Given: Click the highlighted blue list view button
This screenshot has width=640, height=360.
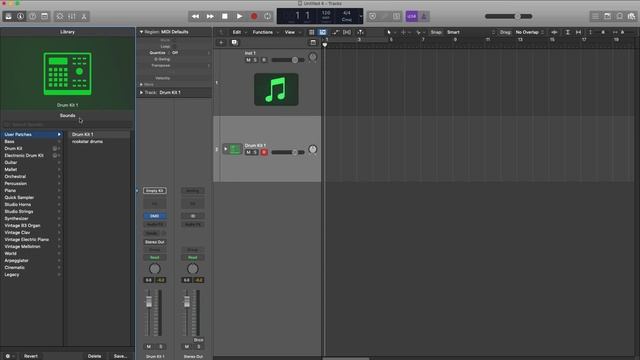Looking at the screenshot, I should pos(322,32).
